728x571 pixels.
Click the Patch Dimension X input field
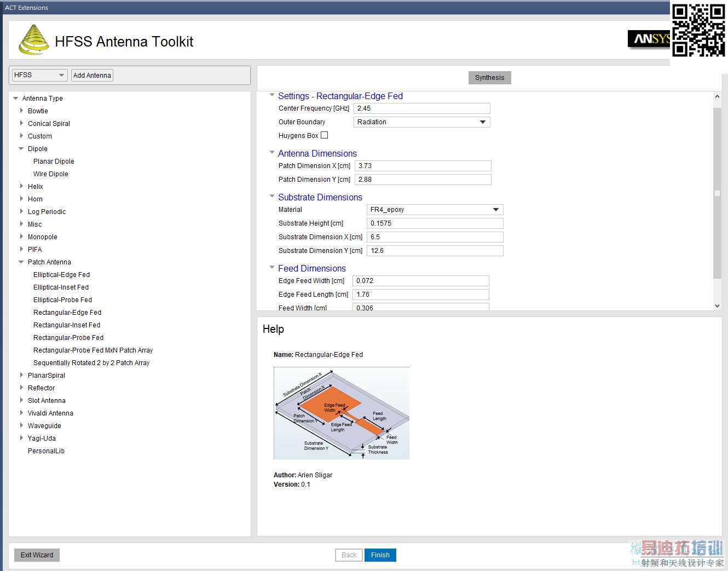tap(423, 166)
